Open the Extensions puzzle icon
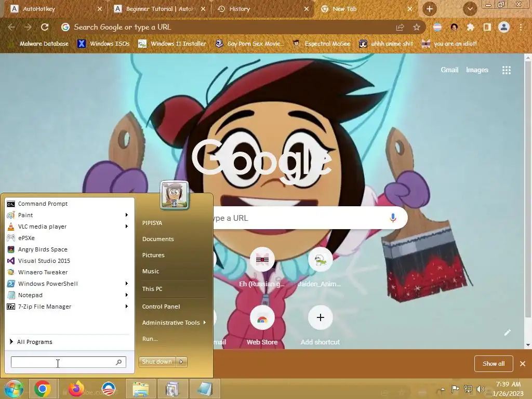The height and width of the screenshot is (399, 532). 471,27
